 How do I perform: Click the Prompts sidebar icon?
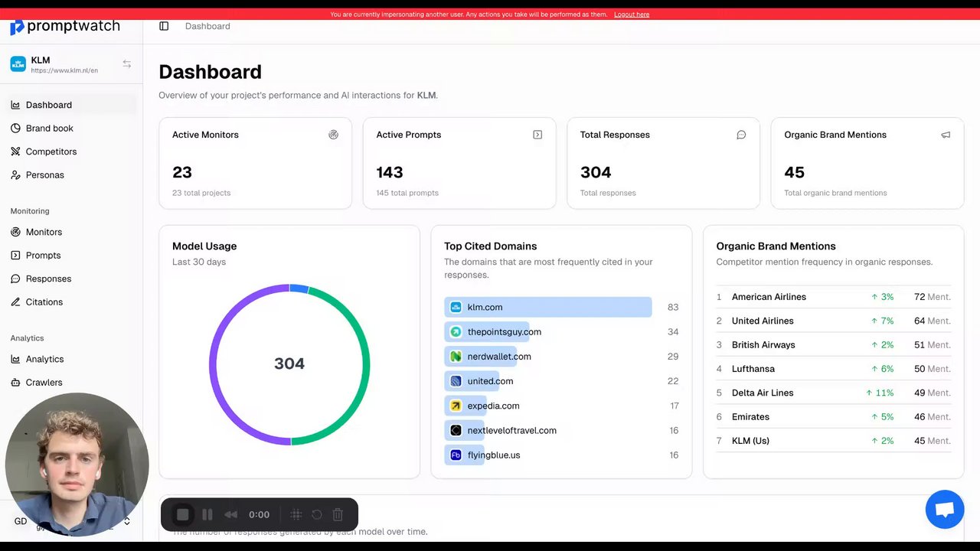pos(15,256)
